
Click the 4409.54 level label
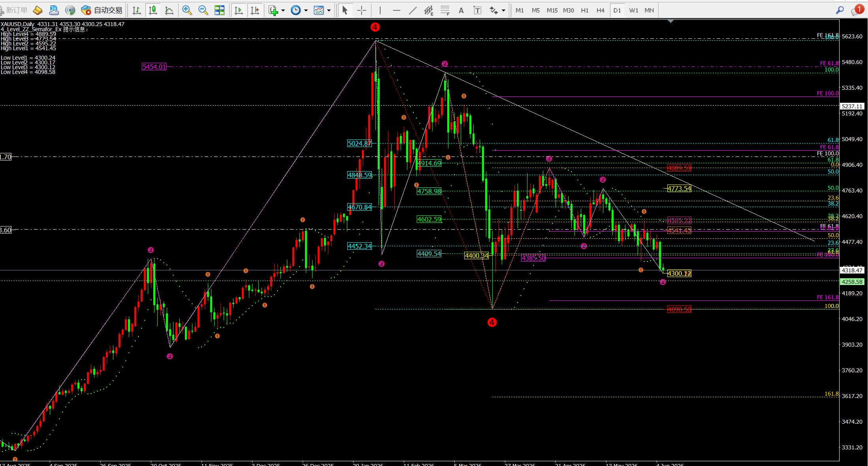point(429,254)
